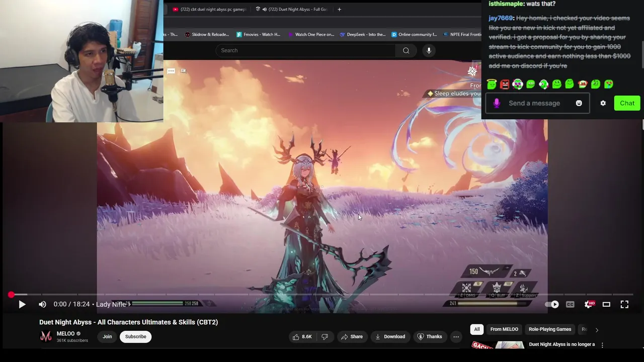Image resolution: width=644 pixels, height=362 pixels.
Task: Open MELOO channel avatar
Action: tap(46, 336)
